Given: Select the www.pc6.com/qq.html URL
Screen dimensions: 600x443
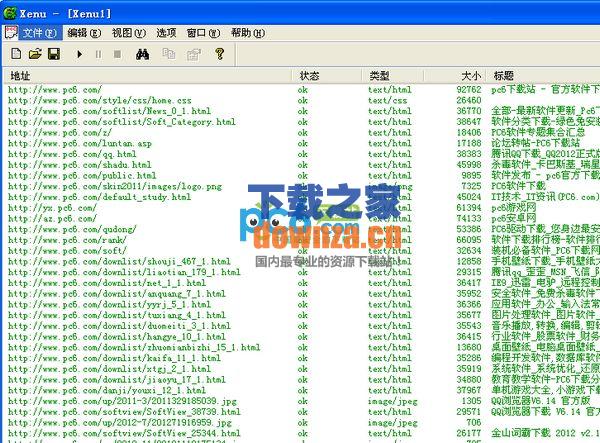Looking at the screenshot, I should pos(72,154).
